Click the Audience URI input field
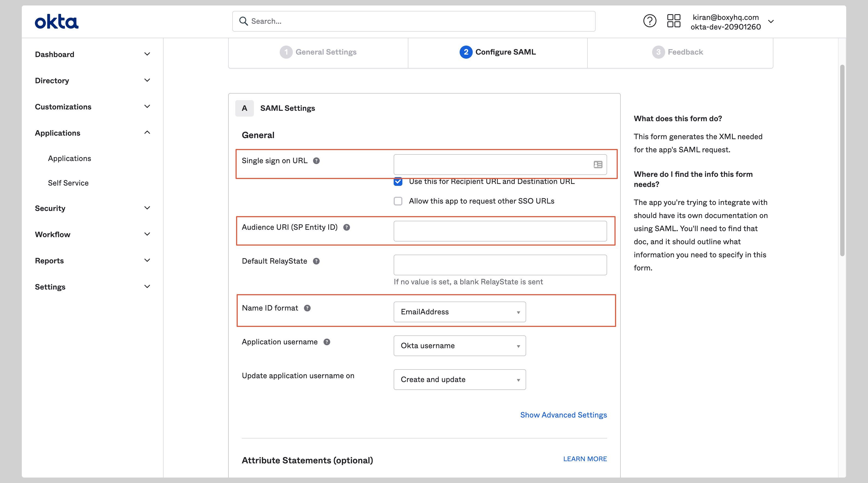This screenshot has height=483, width=868. click(x=500, y=231)
